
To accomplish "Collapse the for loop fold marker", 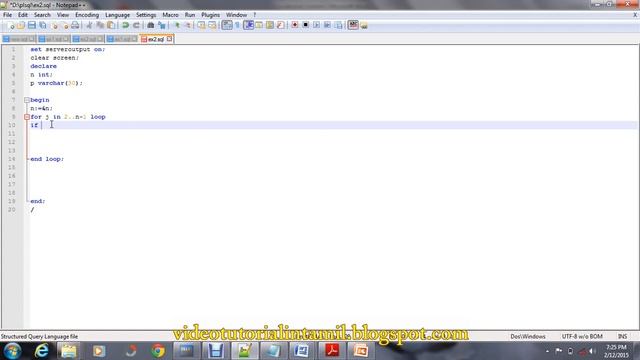I will point(27,117).
